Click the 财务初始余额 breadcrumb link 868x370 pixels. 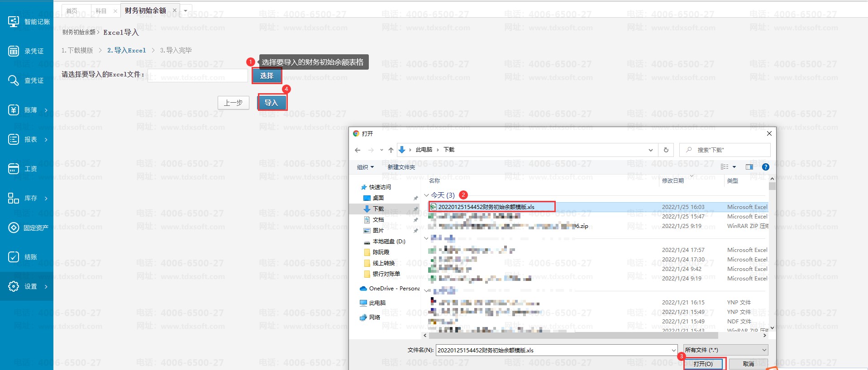click(79, 32)
